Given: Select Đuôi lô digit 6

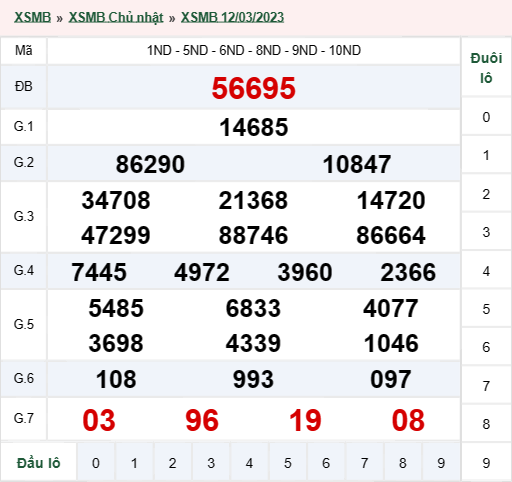Looking at the screenshot, I should (x=486, y=347).
